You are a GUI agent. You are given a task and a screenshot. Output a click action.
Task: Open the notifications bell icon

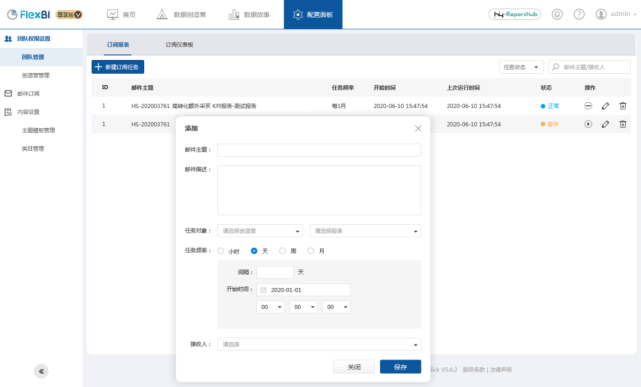pyautogui.click(x=557, y=14)
